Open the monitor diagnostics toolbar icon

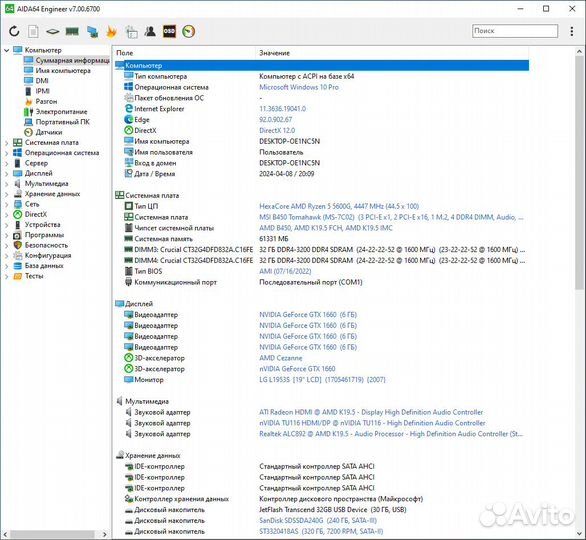[x=92, y=31]
